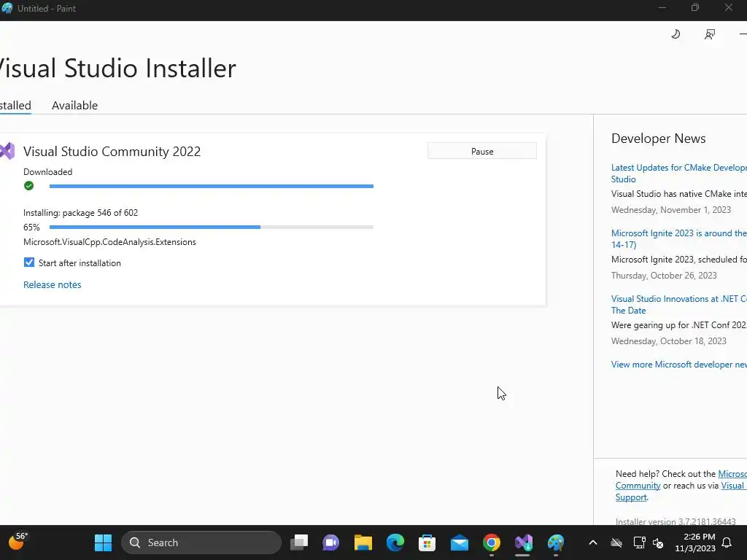Click the 'Downloaded' status label
The width and height of the screenshot is (747, 560).
tap(47, 172)
